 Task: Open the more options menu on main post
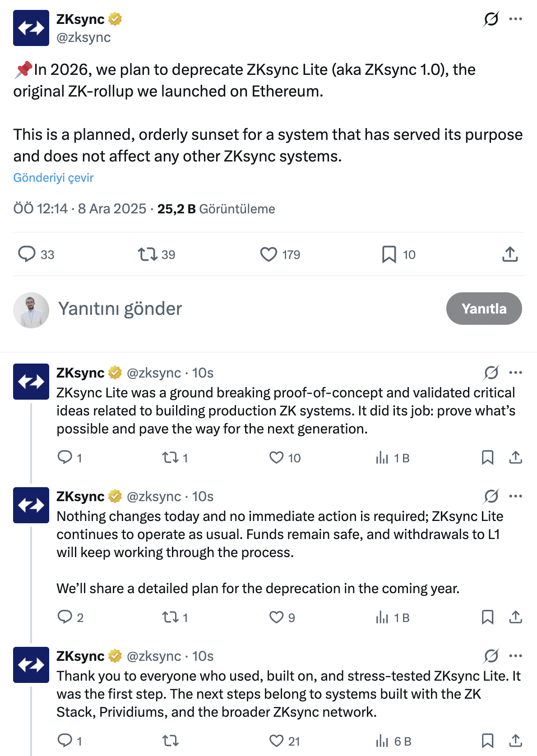[x=515, y=19]
